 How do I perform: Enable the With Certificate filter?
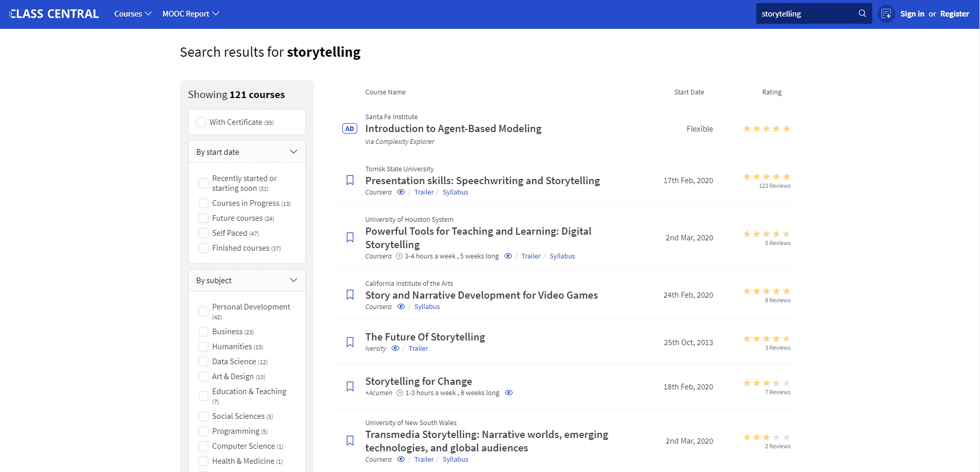coord(201,122)
